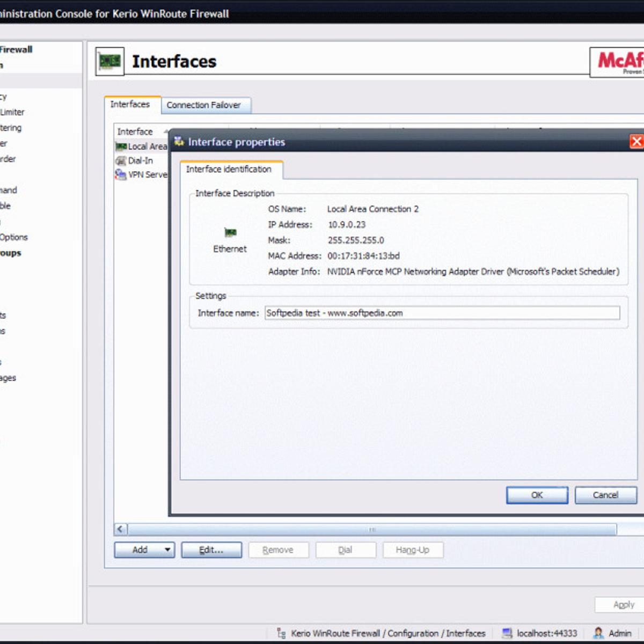Click the IP address value 10.9.0.23
The height and width of the screenshot is (644, 644).
pyautogui.click(x=347, y=224)
